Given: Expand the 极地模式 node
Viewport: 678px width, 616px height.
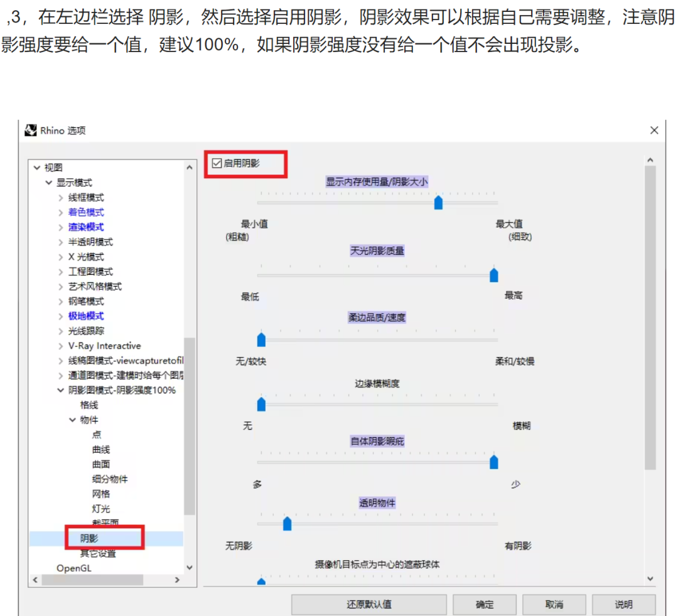Looking at the screenshot, I should pyautogui.click(x=60, y=316).
